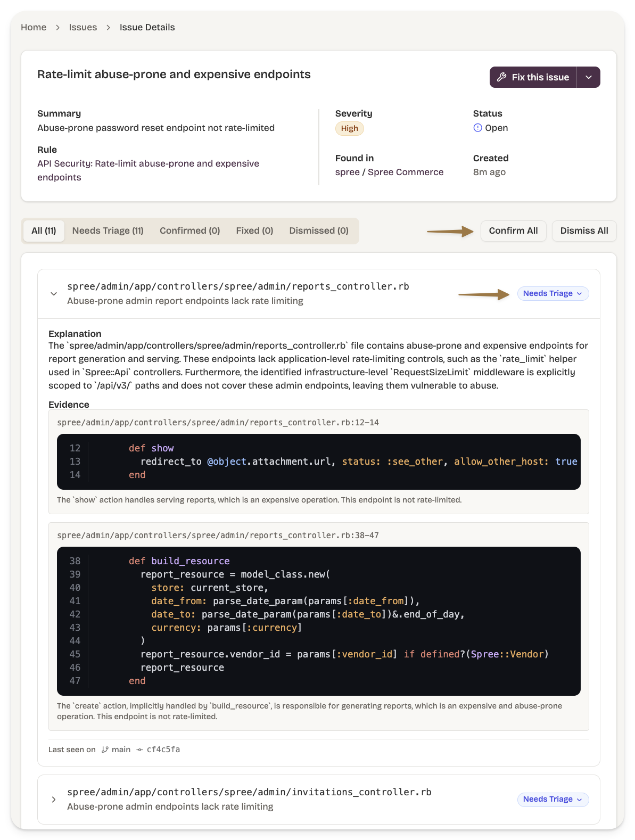Click the High severity badge

[x=349, y=128]
